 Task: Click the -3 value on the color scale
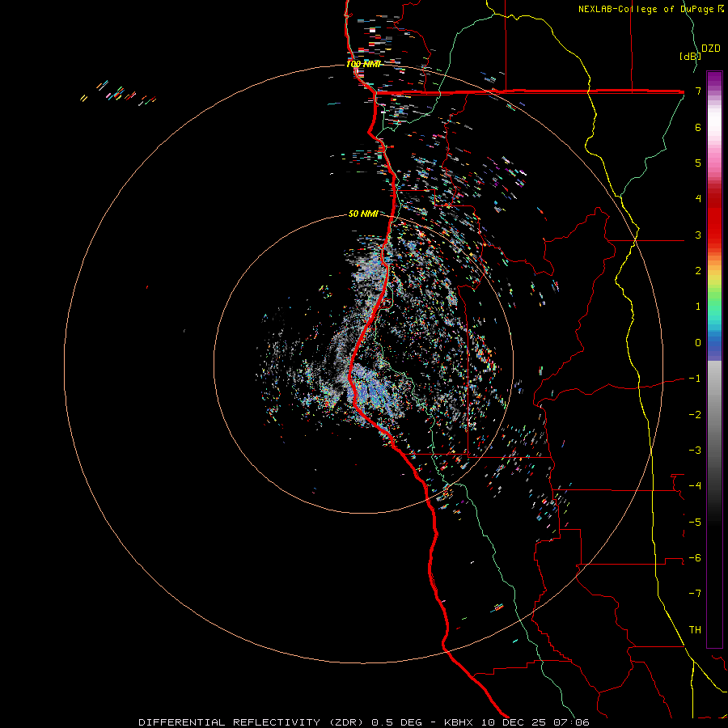coord(695,451)
